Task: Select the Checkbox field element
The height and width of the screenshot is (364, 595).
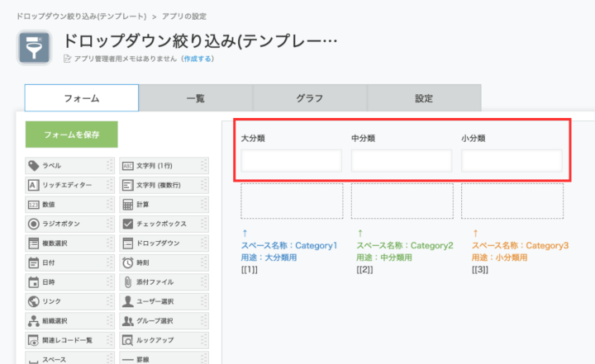Action: click(160, 224)
